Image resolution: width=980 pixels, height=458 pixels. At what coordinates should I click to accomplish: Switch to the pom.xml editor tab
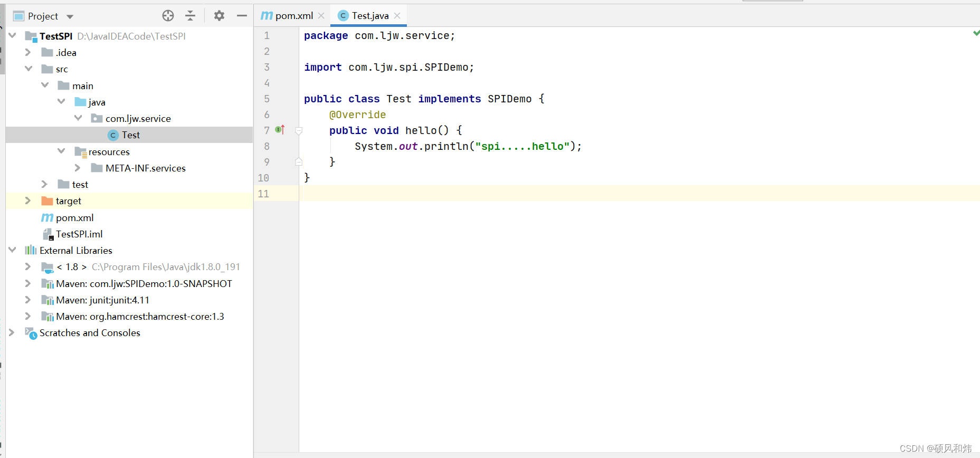(293, 16)
